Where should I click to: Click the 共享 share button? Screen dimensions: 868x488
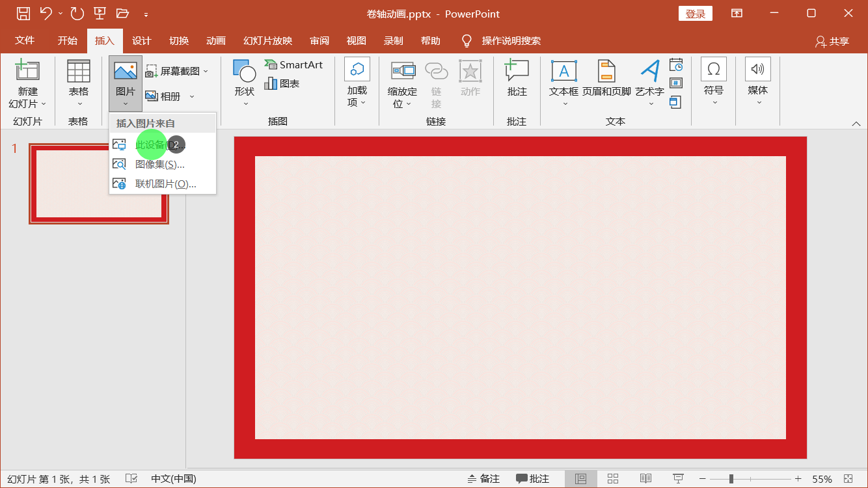click(x=832, y=41)
